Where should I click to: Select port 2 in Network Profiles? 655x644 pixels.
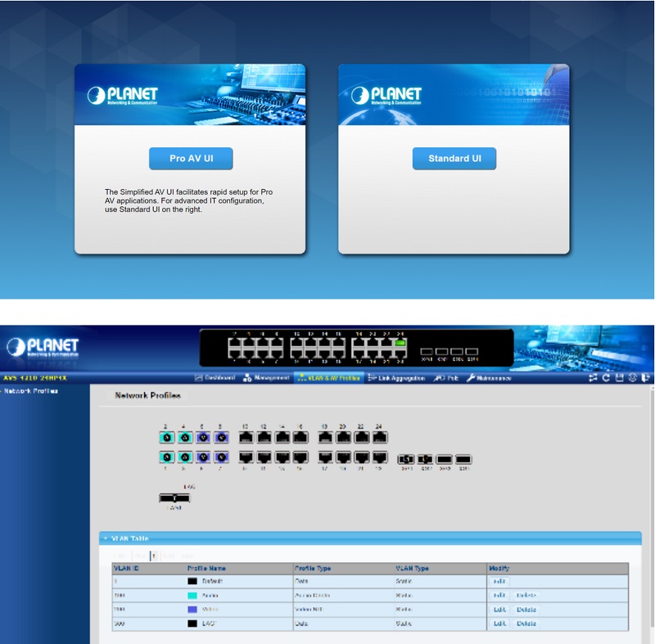point(167,438)
